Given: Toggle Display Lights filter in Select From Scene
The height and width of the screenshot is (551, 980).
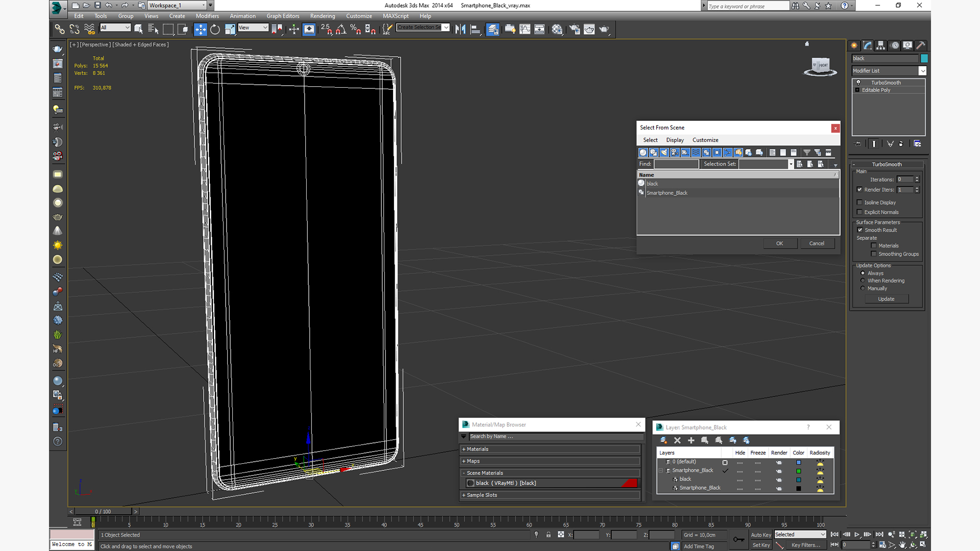Looking at the screenshot, I should pos(664,153).
